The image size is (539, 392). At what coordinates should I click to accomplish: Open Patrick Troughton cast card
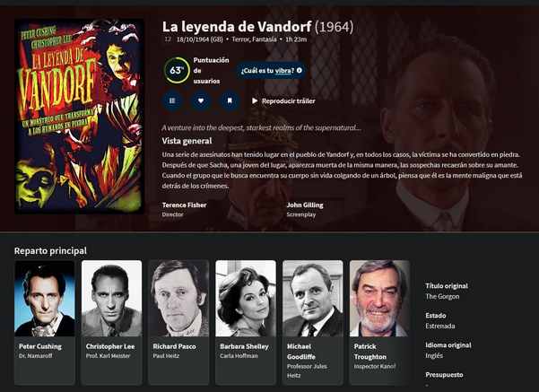coord(380,322)
